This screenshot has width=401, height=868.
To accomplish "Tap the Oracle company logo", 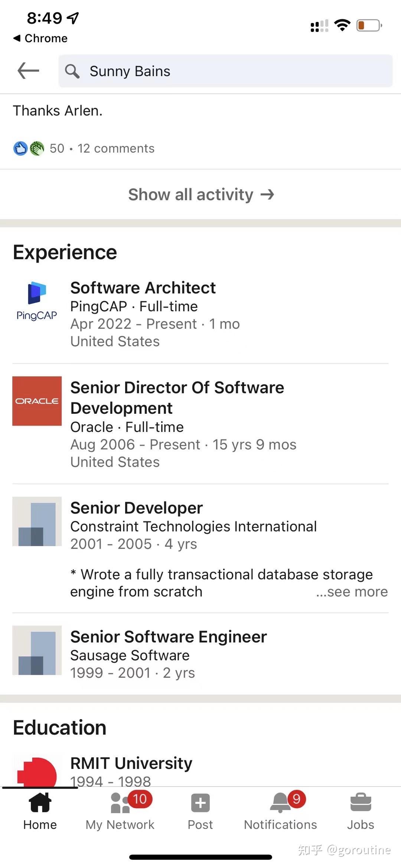I will click(x=37, y=401).
